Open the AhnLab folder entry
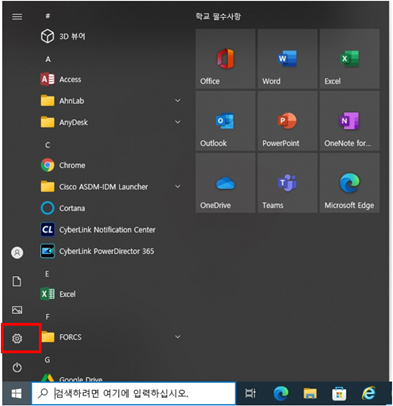The image size is (393, 406). click(x=62, y=101)
